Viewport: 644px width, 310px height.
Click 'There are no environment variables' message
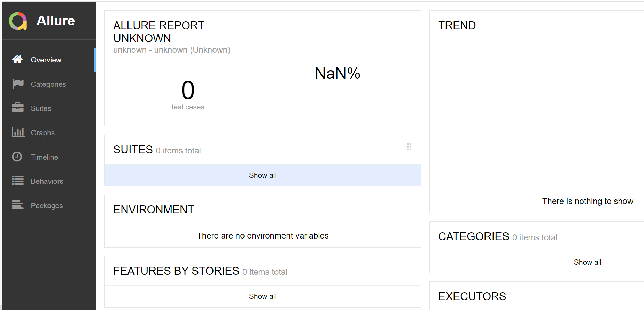(x=263, y=236)
